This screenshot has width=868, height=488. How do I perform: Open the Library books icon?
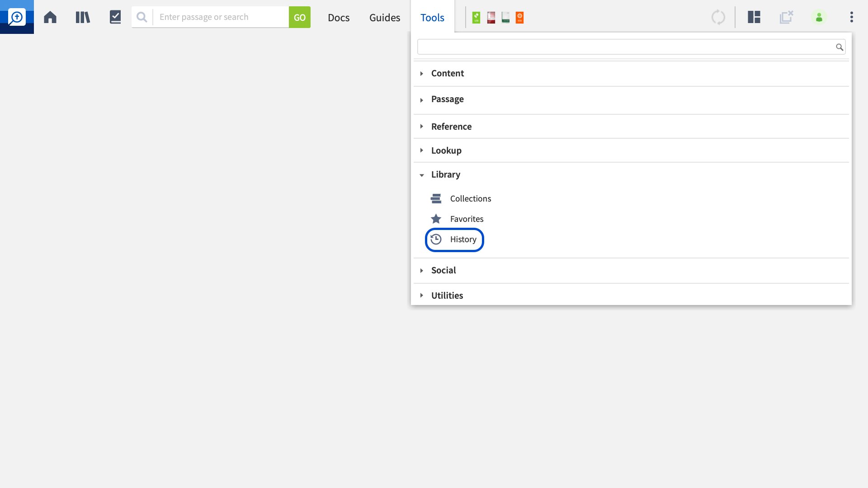click(x=83, y=17)
